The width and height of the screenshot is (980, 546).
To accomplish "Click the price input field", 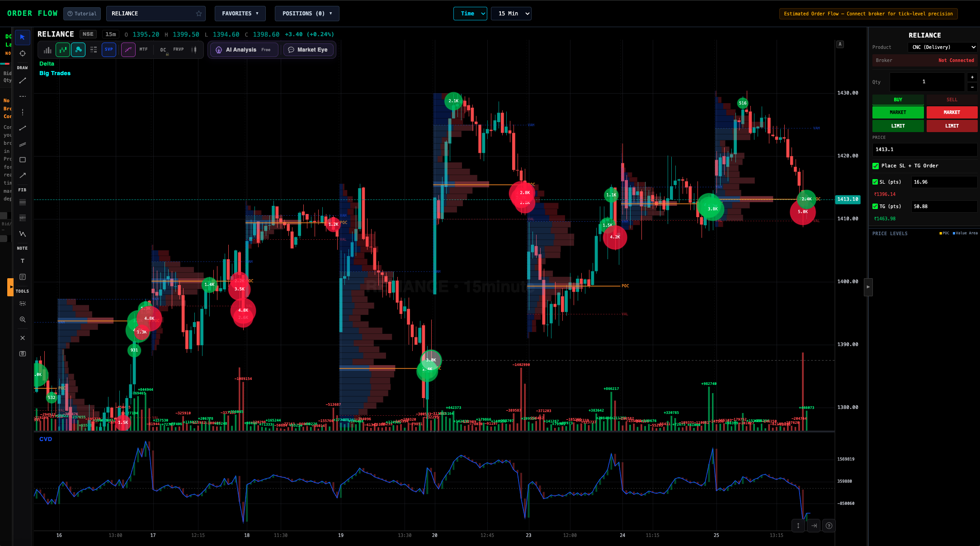I will [x=924, y=149].
